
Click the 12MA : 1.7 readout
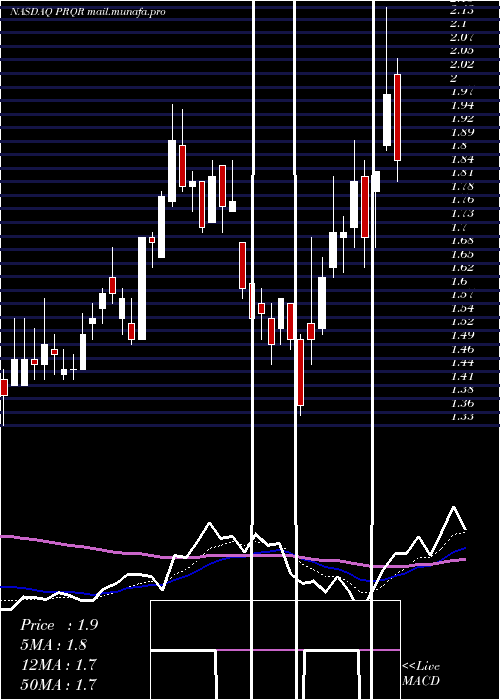click(x=58, y=665)
